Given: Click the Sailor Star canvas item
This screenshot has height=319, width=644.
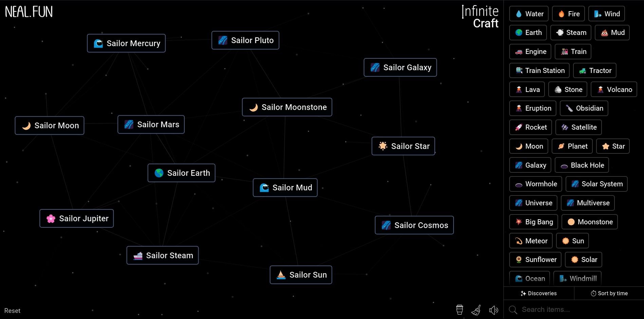Looking at the screenshot, I should pos(403,146).
